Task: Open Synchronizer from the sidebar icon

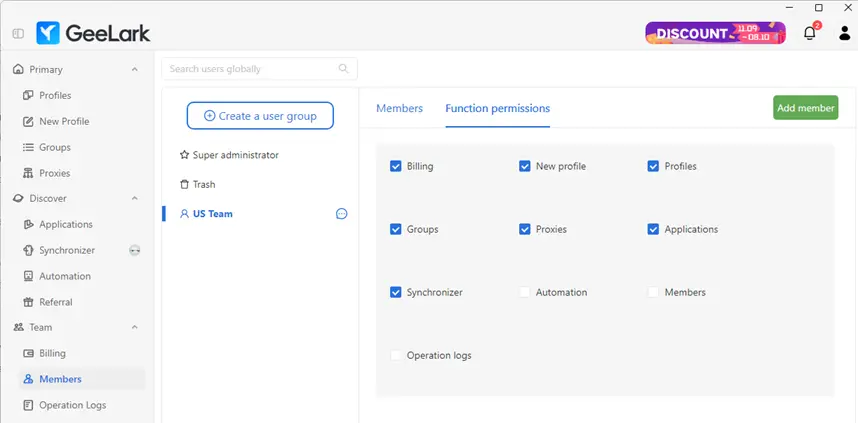Action: (29, 250)
